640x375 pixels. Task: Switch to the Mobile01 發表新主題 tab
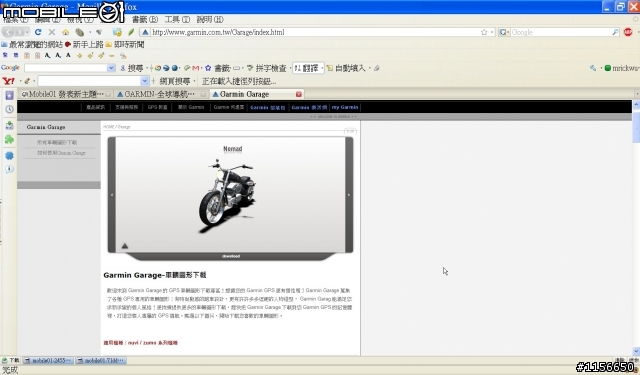pyautogui.click(x=66, y=94)
